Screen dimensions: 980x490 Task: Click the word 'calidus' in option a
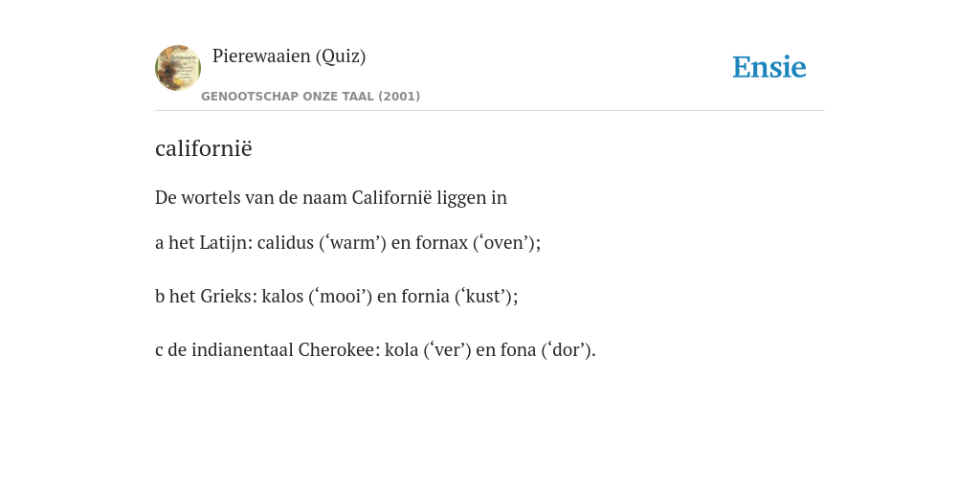click(x=285, y=242)
